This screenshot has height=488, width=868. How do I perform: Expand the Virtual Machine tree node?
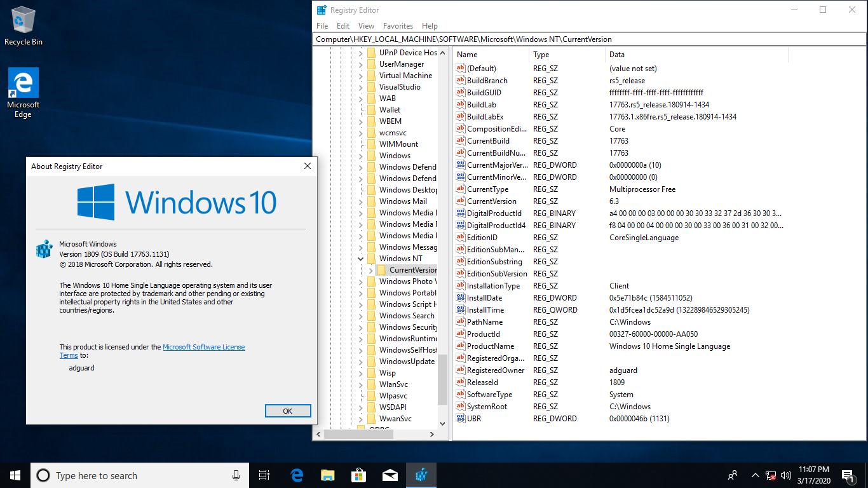360,76
